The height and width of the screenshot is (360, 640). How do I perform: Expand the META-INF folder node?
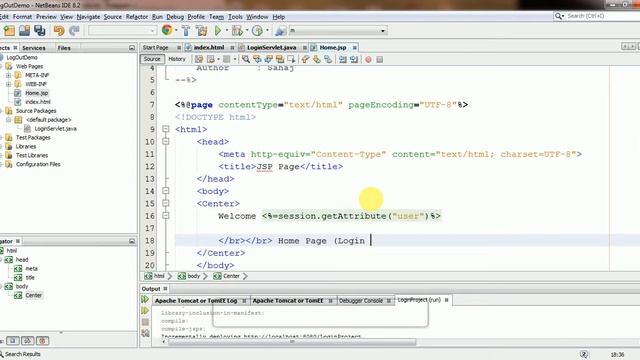[x=8, y=75]
